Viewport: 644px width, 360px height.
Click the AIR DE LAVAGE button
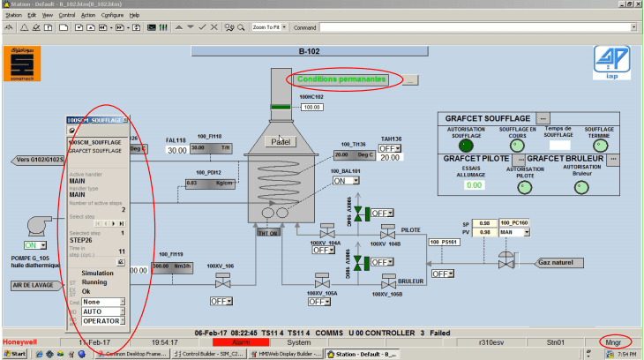tap(34, 286)
